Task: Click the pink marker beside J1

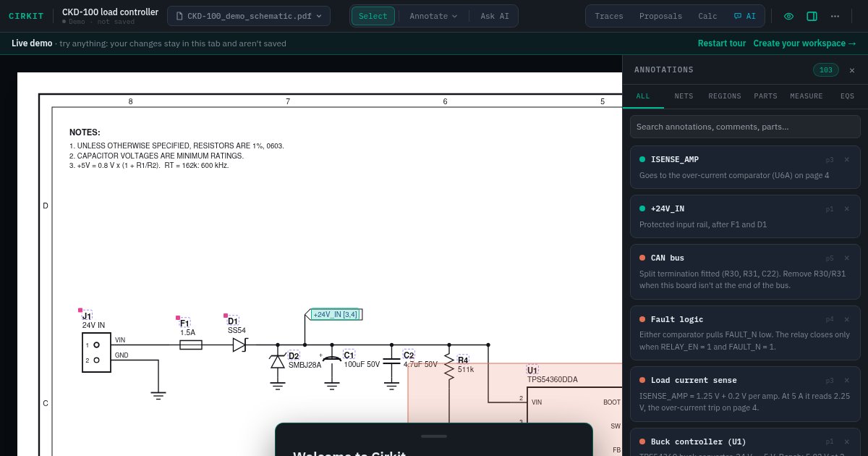Action: tap(80, 310)
